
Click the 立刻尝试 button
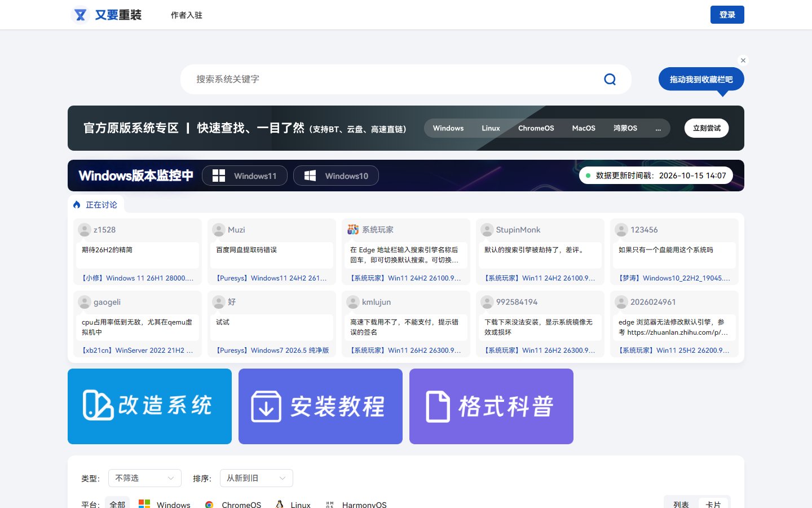(x=707, y=128)
